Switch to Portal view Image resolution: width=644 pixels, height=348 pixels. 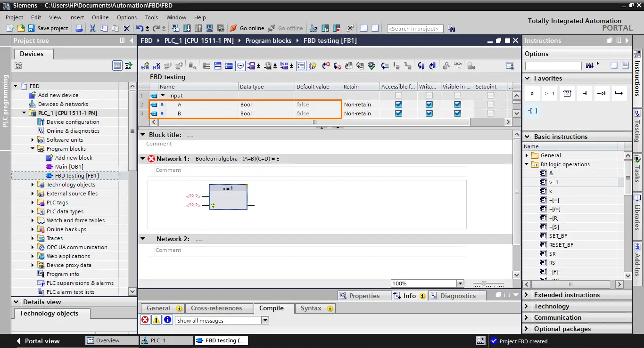coord(38,341)
